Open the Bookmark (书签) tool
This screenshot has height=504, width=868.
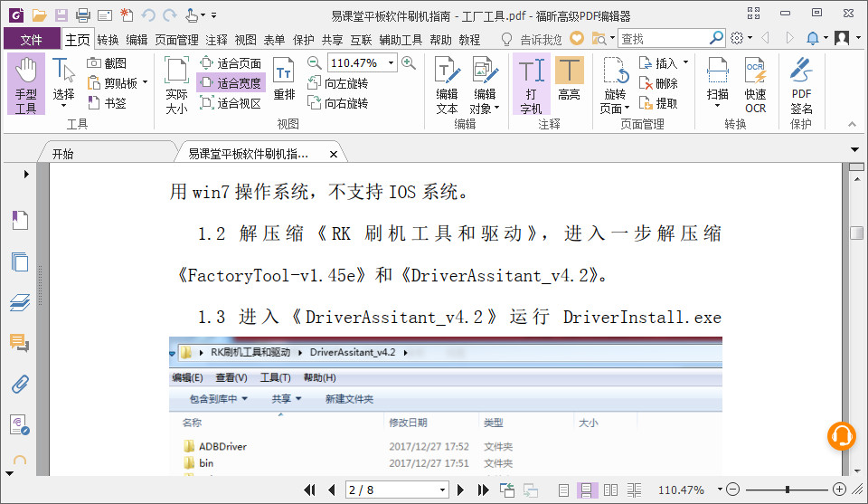coord(107,103)
